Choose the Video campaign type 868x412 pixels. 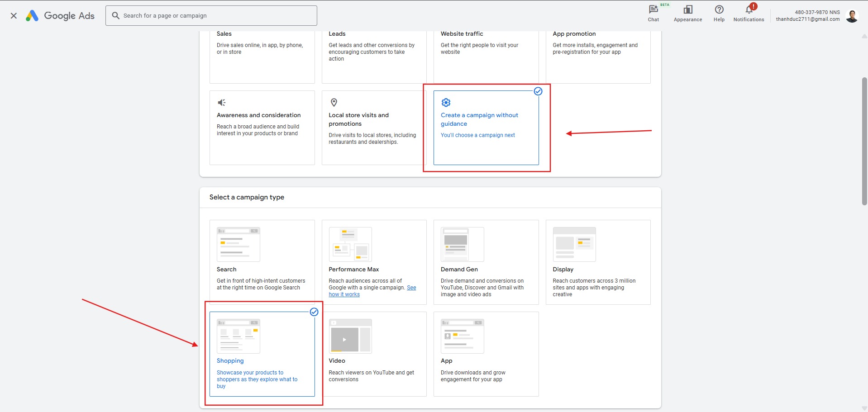coord(374,354)
